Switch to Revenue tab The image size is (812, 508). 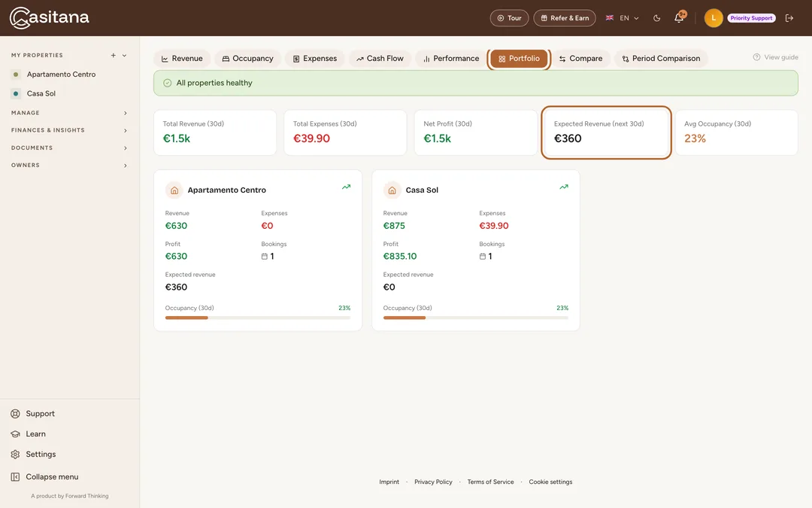182,59
